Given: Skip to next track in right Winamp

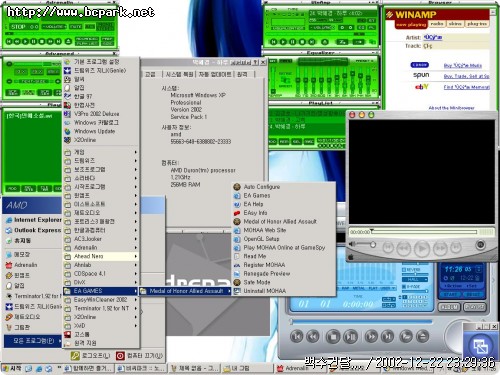Looking at the screenshot, I should point(312,42).
